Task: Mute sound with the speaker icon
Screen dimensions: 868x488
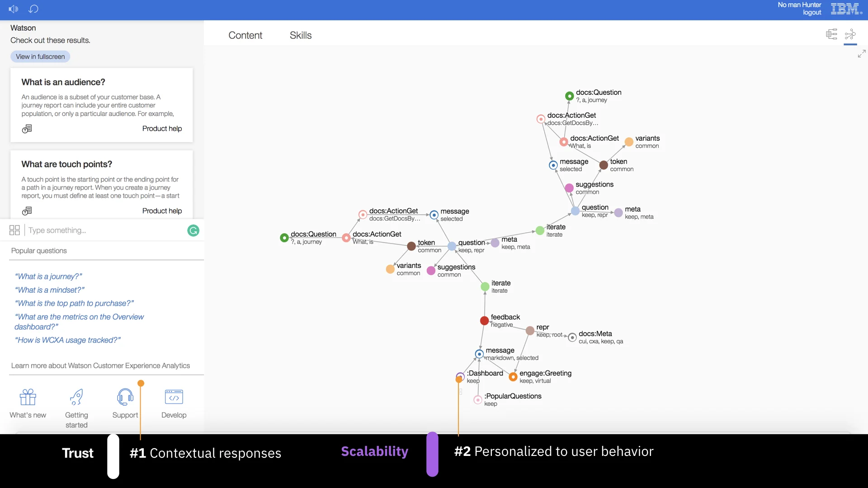Action: 13,9
